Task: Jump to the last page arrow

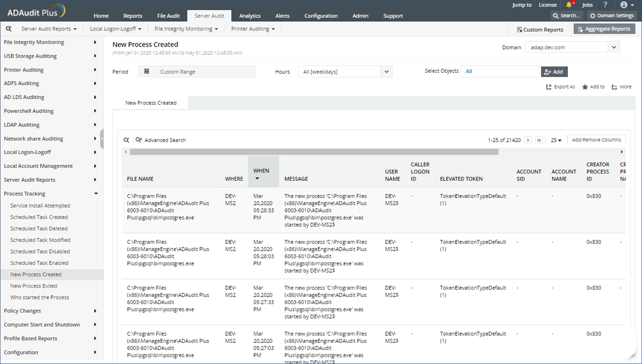Action: click(539, 140)
